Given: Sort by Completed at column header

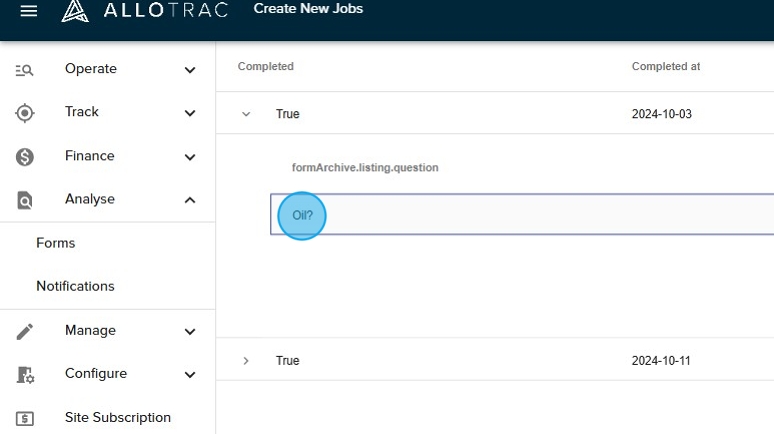Looking at the screenshot, I should pyautogui.click(x=665, y=67).
